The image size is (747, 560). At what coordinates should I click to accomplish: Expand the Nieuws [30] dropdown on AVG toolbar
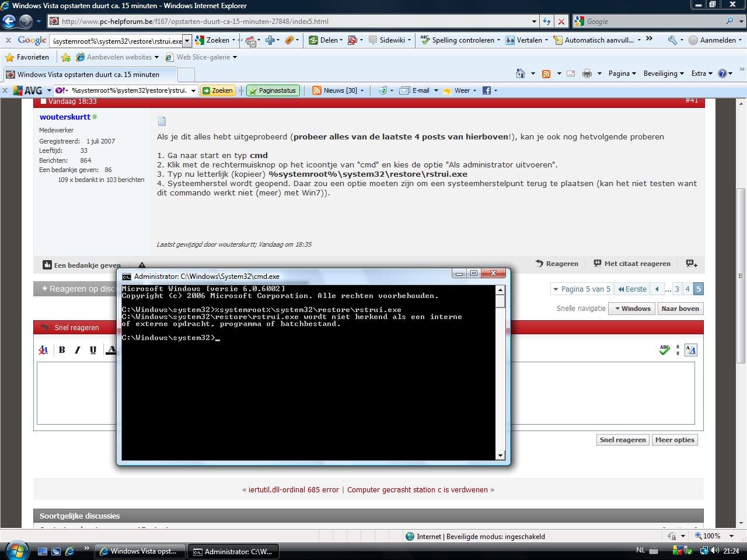361,90
